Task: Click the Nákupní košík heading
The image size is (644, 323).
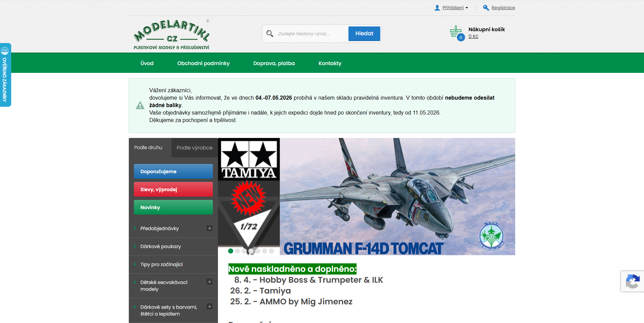Action: point(487,29)
